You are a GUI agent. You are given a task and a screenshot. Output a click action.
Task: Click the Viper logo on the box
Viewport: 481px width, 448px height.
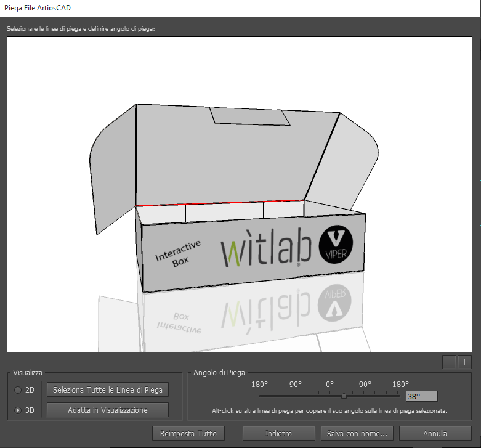(336, 244)
